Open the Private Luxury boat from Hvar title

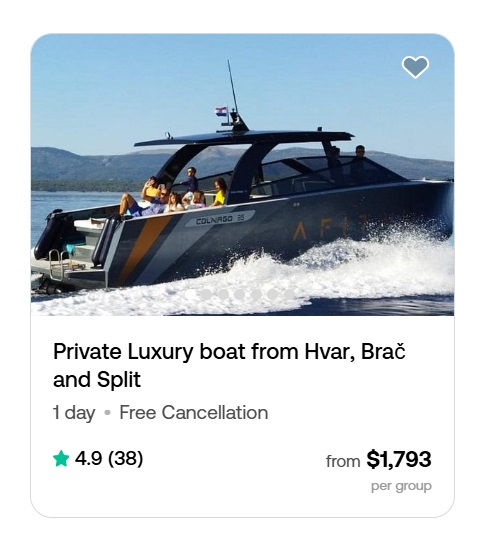point(229,365)
